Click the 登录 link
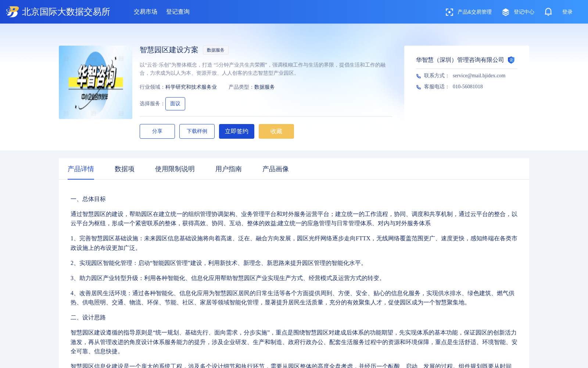 [567, 12]
